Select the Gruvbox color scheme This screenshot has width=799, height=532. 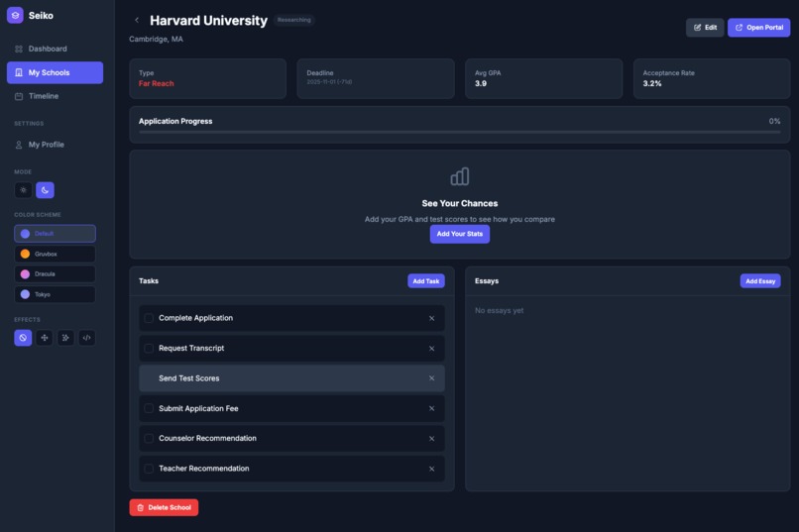click(x=56, y=254)
